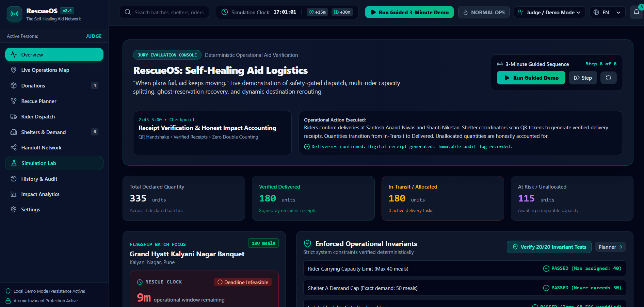Click the RescueOS broadcast logo icon
644x307 pixels.
[x=14, y=14]
